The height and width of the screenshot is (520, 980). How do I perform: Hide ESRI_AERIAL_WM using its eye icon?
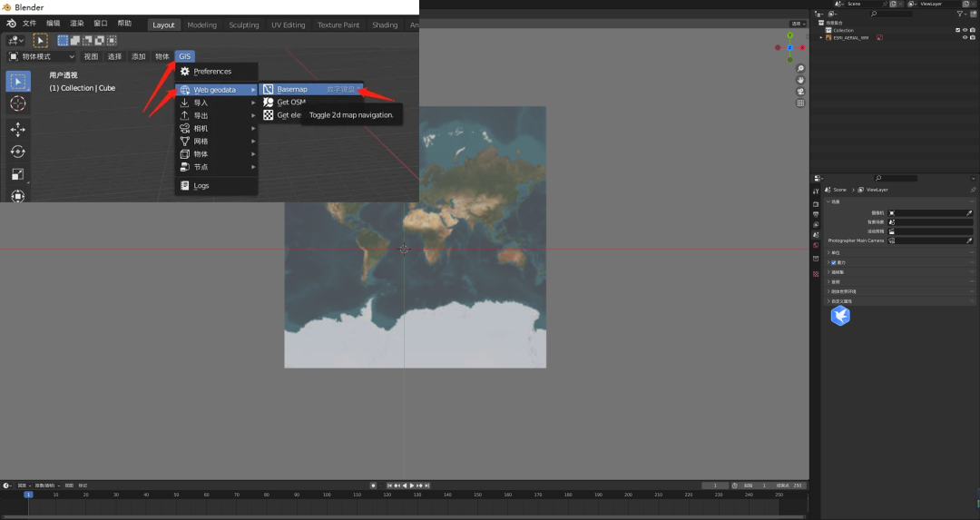965,37
